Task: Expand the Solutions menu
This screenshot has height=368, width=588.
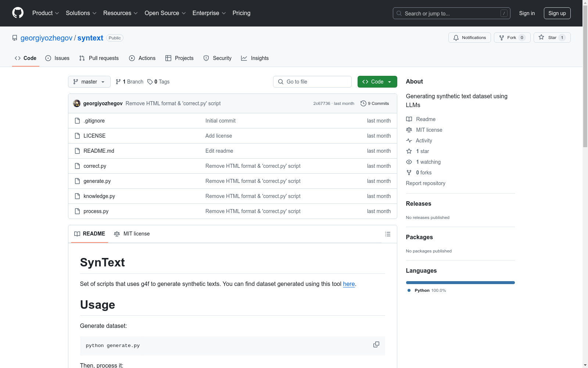Action: tap(81, 13)
